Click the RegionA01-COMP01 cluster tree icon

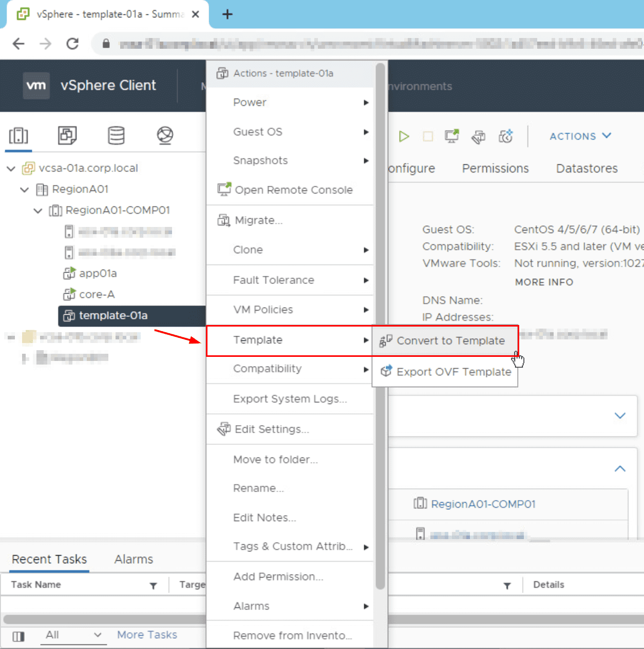(x=55, y=211)
